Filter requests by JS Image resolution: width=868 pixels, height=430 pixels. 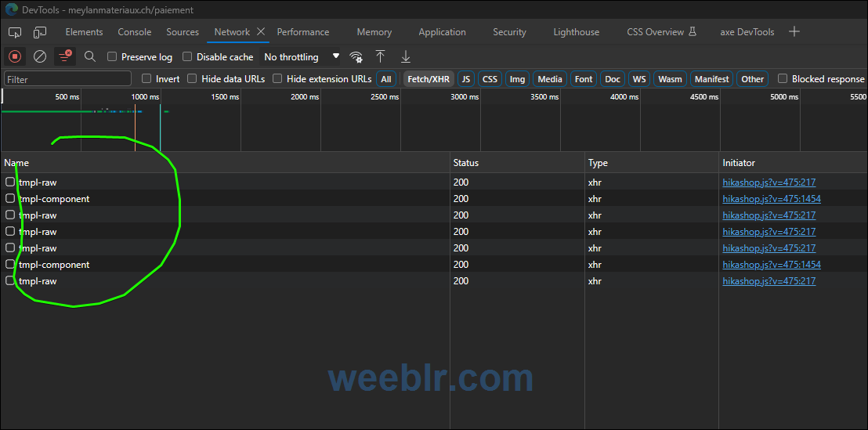pos(466,79)
